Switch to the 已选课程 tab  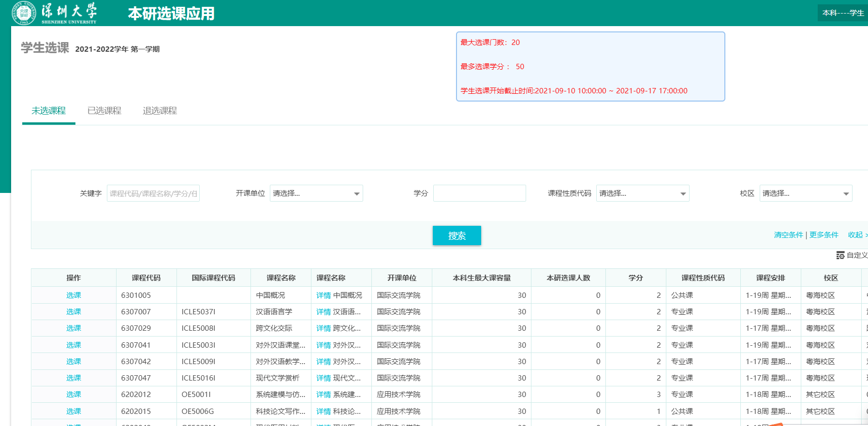coord(104,111)
